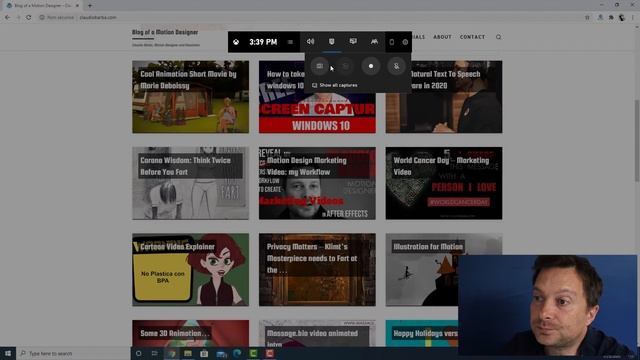This screenshot has width=640, height=360.
Task: Open the Some 3D Animation post
Action: tap(190, 333)
